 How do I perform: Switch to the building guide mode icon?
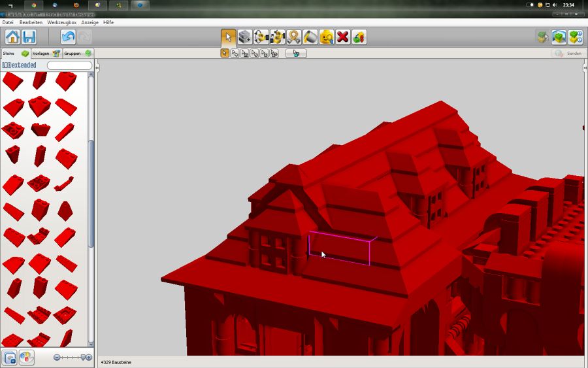click(575, 37)
